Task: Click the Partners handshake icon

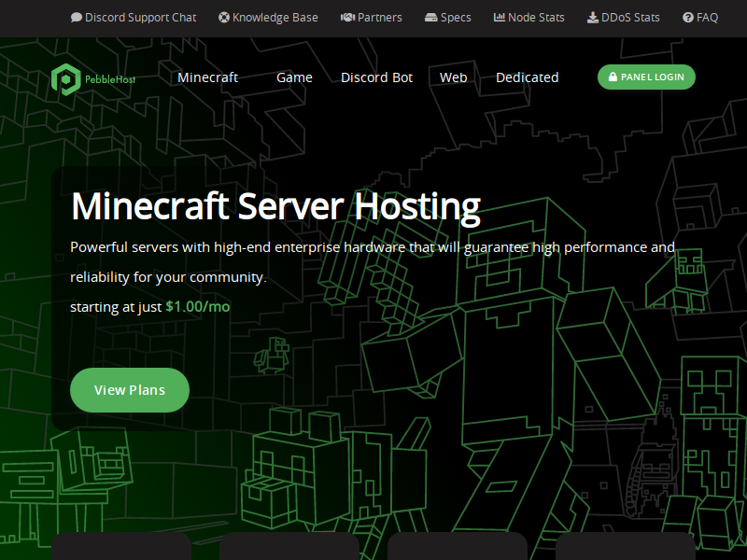Action: 347,18
